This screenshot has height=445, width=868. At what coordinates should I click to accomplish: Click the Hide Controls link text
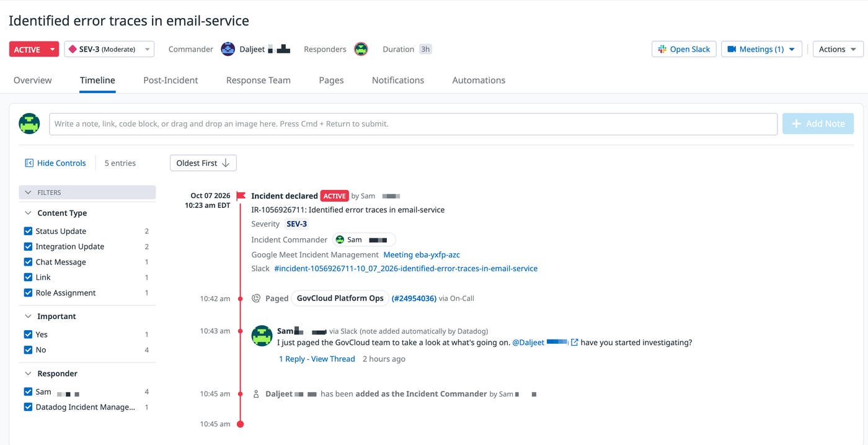click(61, 163)
